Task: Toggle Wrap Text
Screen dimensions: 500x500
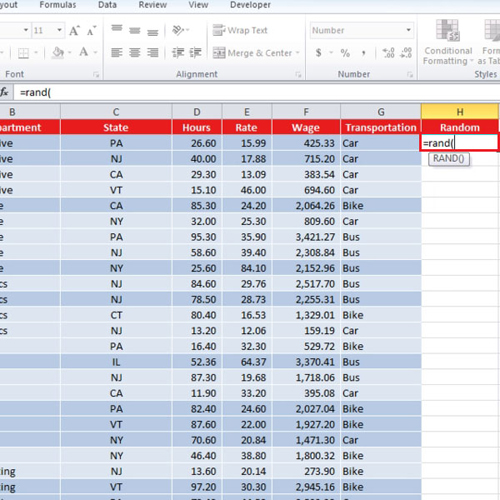Action: point(240,30)
